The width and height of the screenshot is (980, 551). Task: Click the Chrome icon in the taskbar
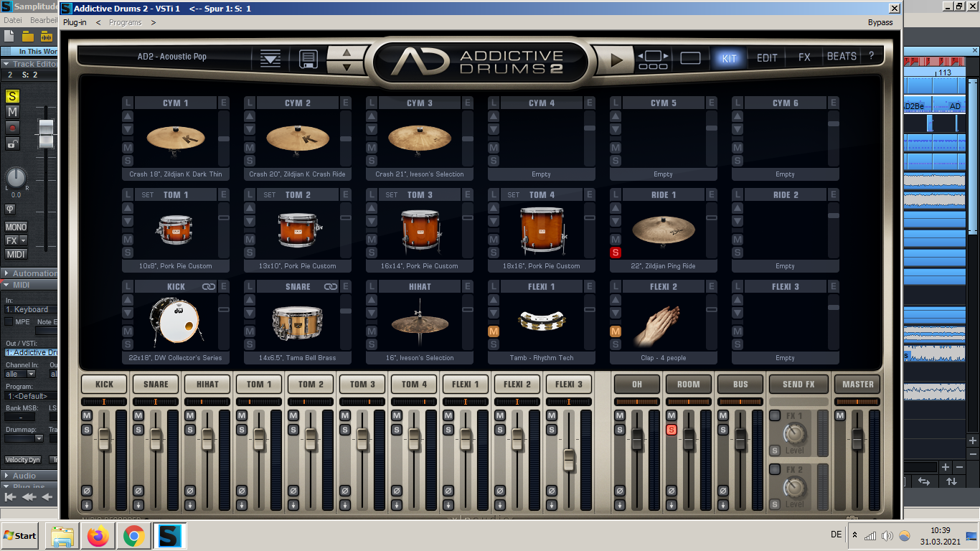(133, 536)
